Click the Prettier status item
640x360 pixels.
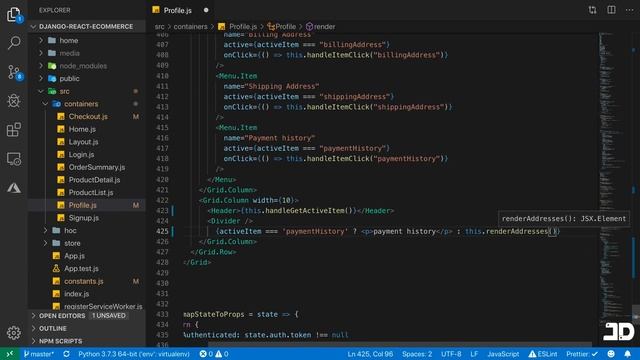pyautogui.click(x=582, y=354)
